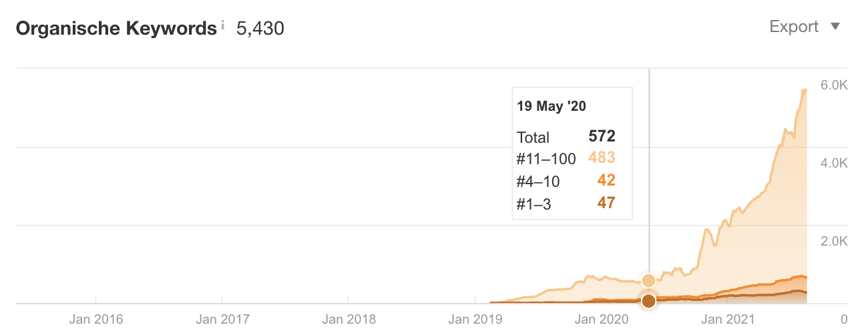The height and width of the screenshot is (335, 868).
Task: Click the info icon beside Organische Keywords
Action: [x=222, y=25]
